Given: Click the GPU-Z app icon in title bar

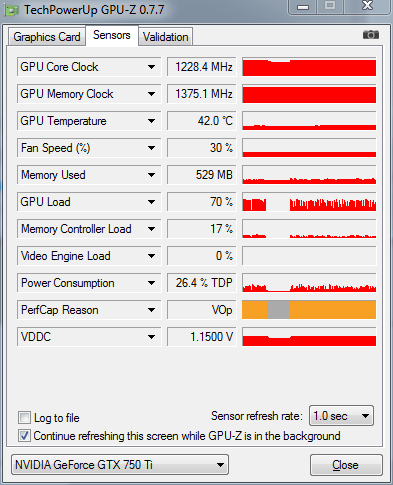Looking at the screenshot, I should coord(11,10).
